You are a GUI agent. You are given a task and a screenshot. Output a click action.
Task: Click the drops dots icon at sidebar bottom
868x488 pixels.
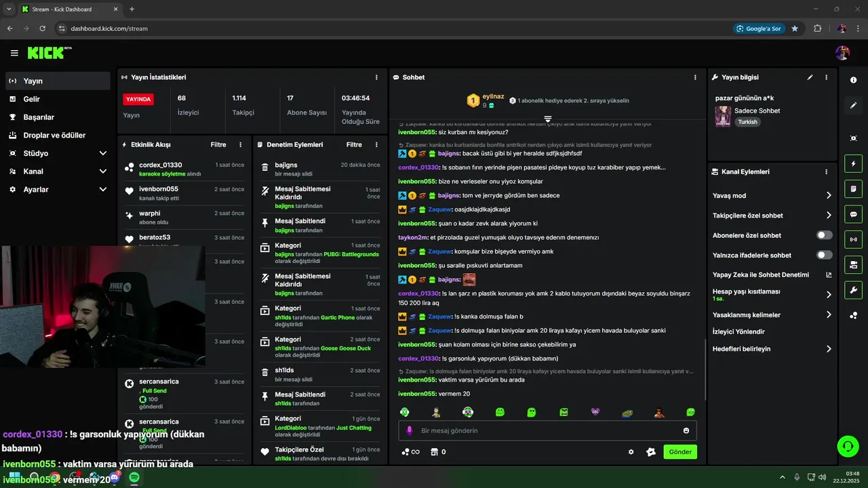853,315
